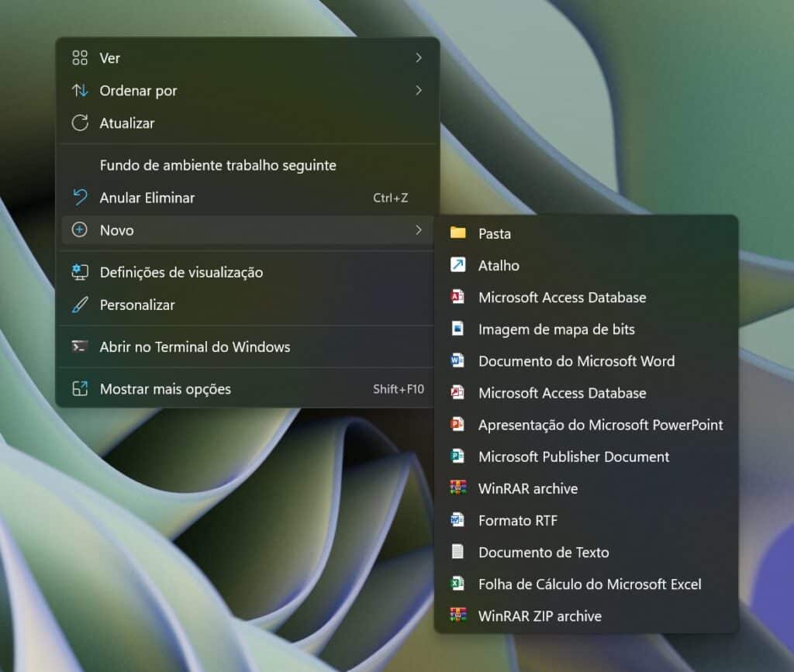
Task: Click the WinRAR archive icon
Action: click(x=457, y=488)
